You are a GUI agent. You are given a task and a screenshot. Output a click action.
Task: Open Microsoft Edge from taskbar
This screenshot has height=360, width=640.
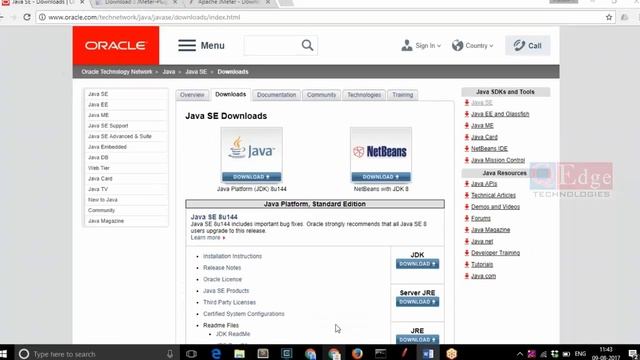tap(216, 353)
